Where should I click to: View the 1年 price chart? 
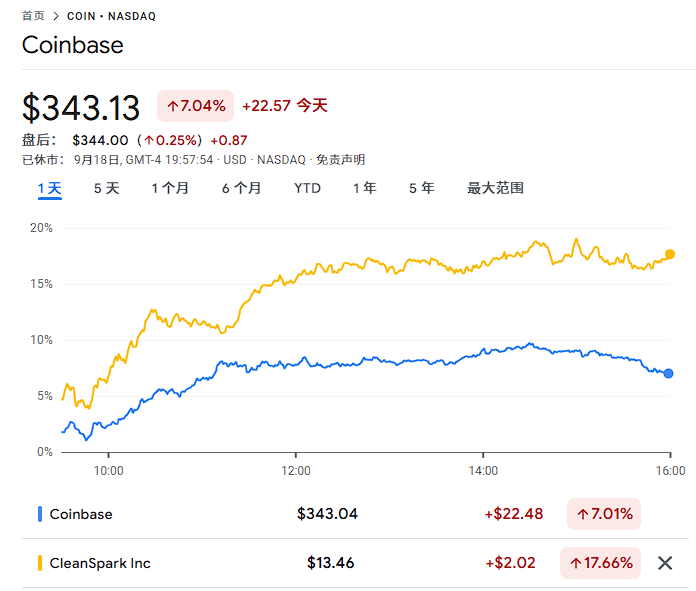(x=364, y=188)
